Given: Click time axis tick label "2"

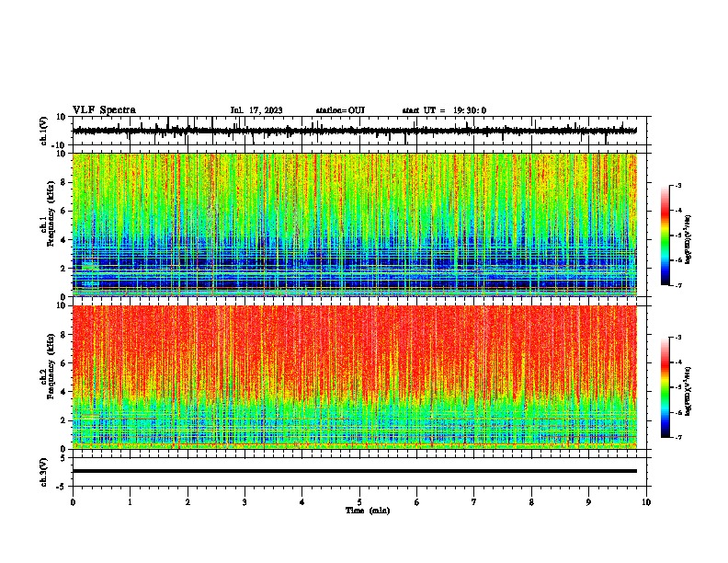Looking at the screenshot, I should tap(188, 502).
